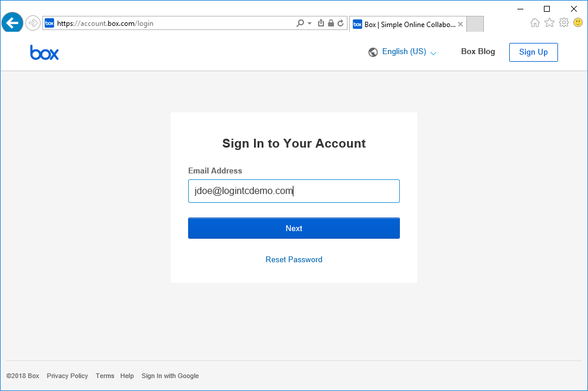The width and height of the screenshot is (588, 391).
Task: Click the back navigation arrow
Action: pos(12,22)
